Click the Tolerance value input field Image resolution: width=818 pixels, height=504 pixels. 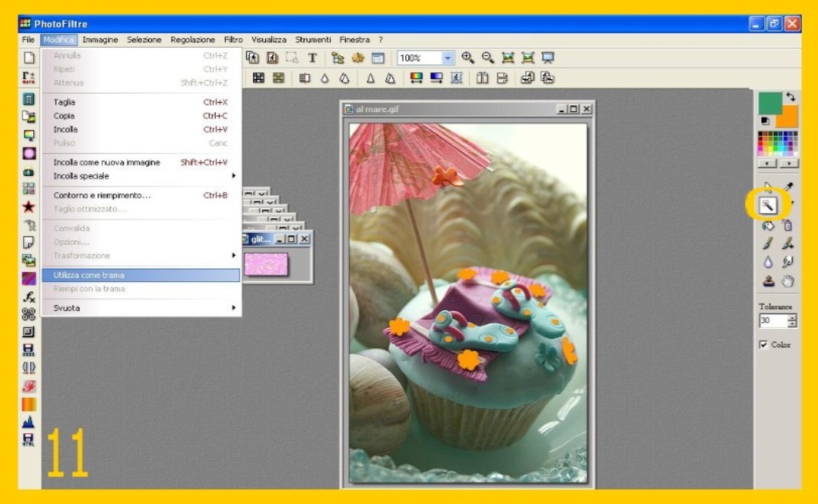click(772, 321)
